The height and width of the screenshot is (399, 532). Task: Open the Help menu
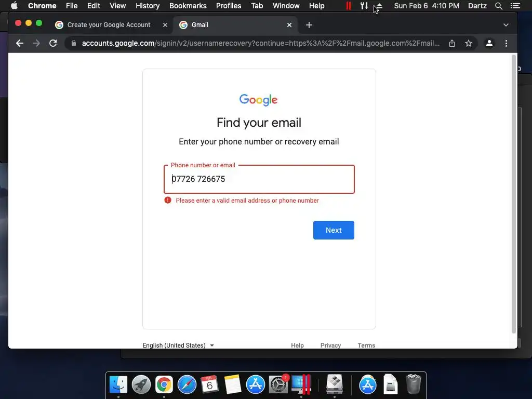click(x=316, y=6)
